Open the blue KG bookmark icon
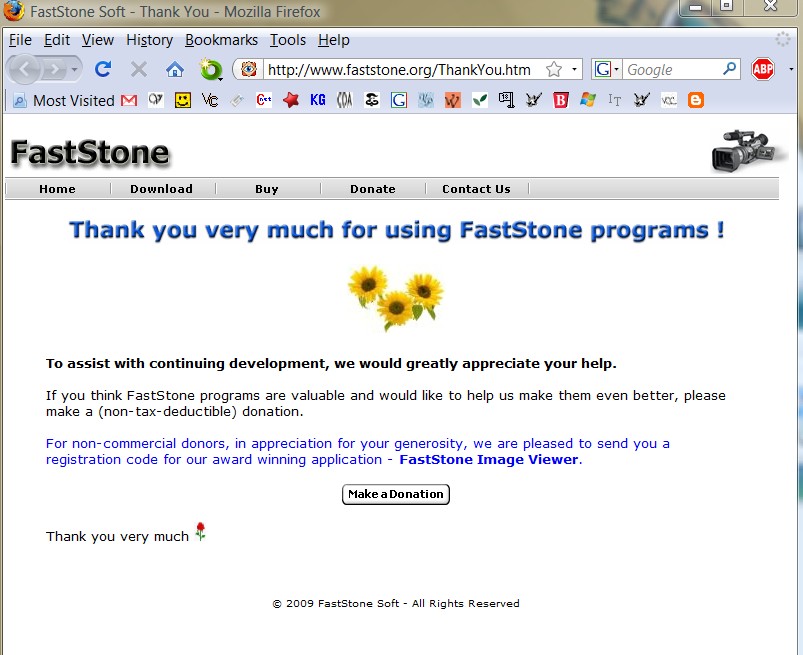Viewport: 803px width, 655px height. 318,100
